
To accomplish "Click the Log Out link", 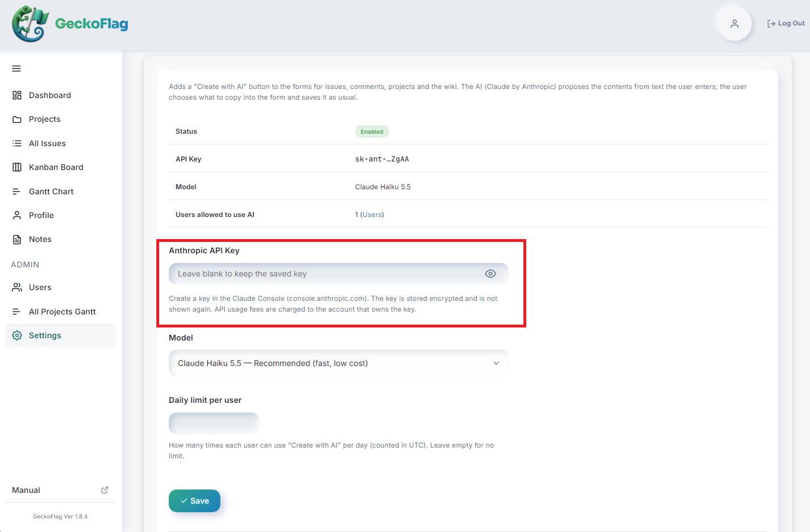I will pos(786,23).
